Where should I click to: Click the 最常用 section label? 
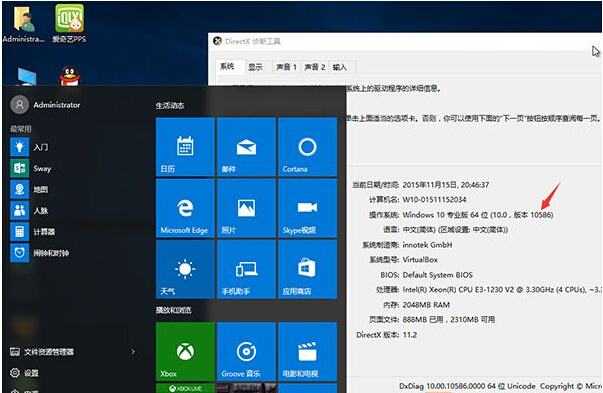pos(21,129)
